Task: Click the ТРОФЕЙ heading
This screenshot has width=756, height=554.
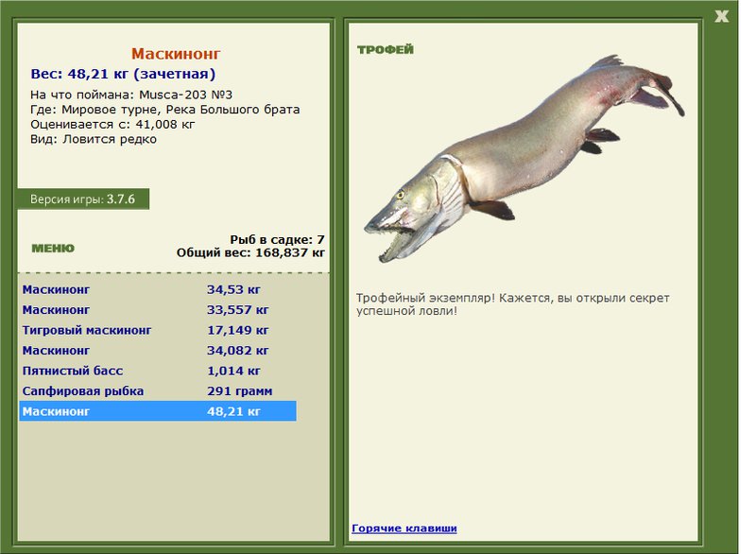Action: [x=386, y=50]
